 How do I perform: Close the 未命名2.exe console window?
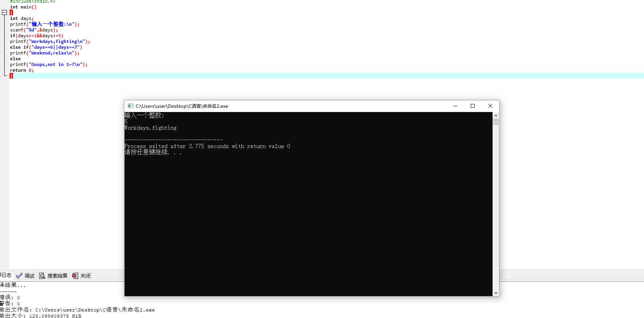pyautogui.click(x=490, y=106)
